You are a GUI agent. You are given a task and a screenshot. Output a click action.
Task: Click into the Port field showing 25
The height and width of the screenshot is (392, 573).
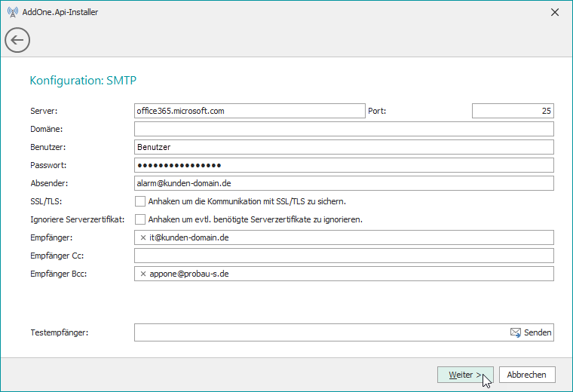tap(513, 111)
